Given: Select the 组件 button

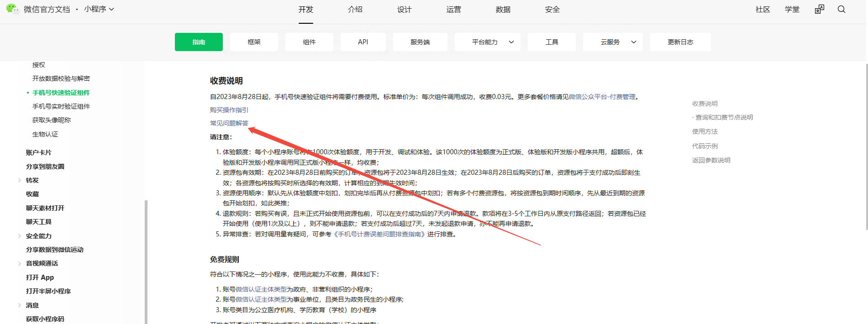Looking at the screenshot, I should click(x=309, y=42).
